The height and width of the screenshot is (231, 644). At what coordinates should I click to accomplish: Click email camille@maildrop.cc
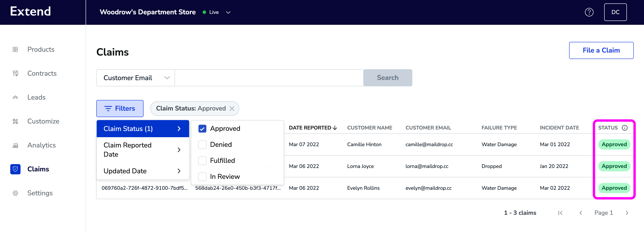(x=429, y=144)
